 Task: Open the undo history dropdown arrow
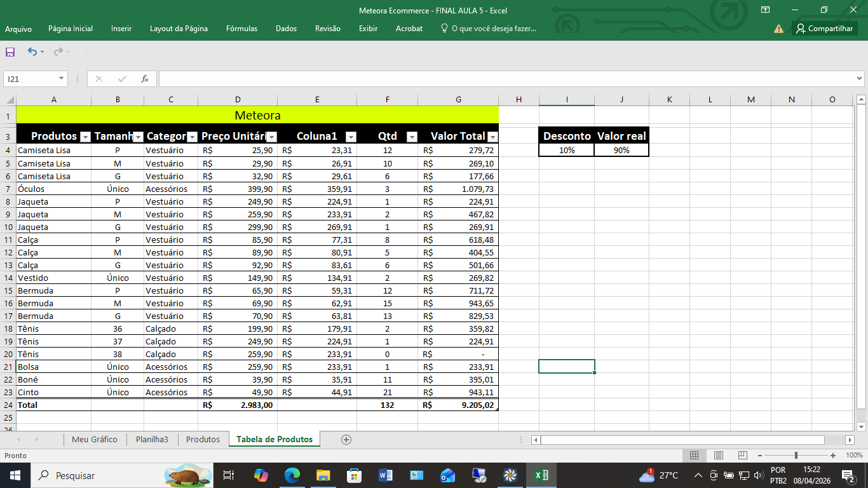tap(42, 52)
